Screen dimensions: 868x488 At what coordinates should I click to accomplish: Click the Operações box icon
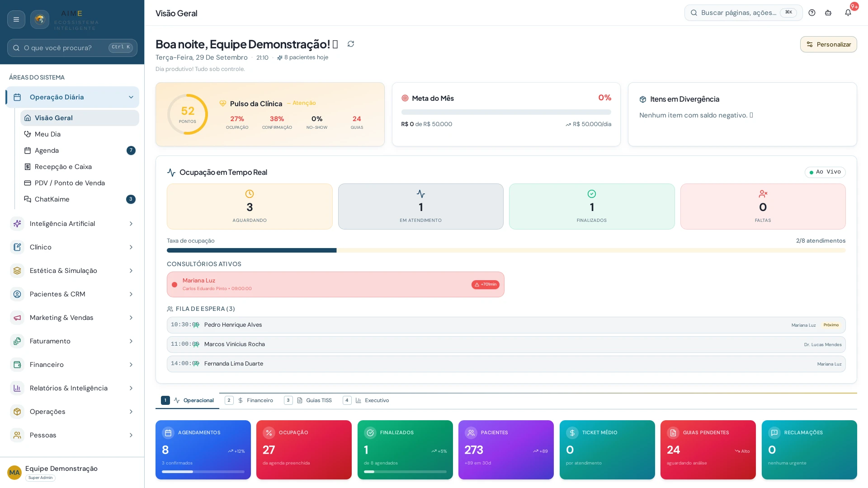(17, 412)
